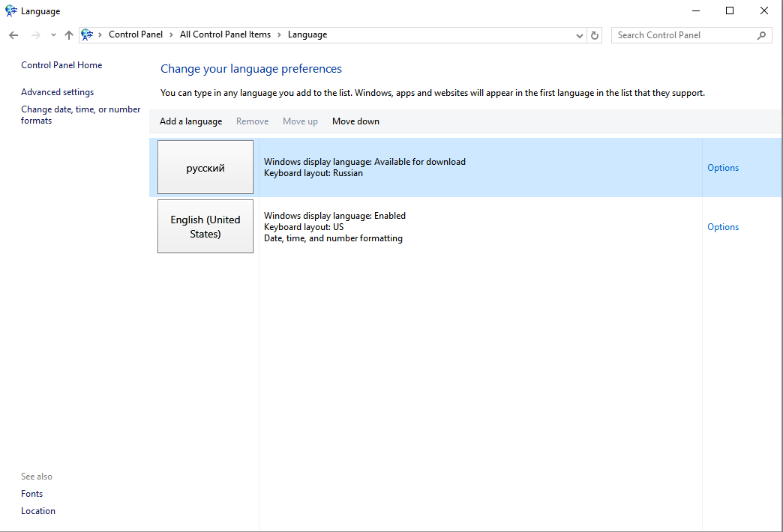Click the Date, time, and number formatting text
Screen dimensions: 783x532
333,238
